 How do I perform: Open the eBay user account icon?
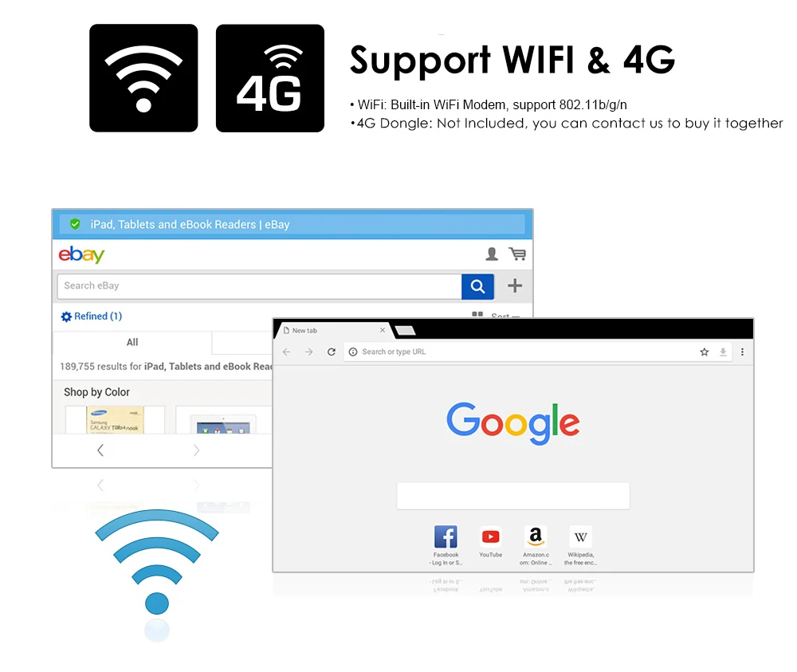pyautogui.click(x=492, y=253)
